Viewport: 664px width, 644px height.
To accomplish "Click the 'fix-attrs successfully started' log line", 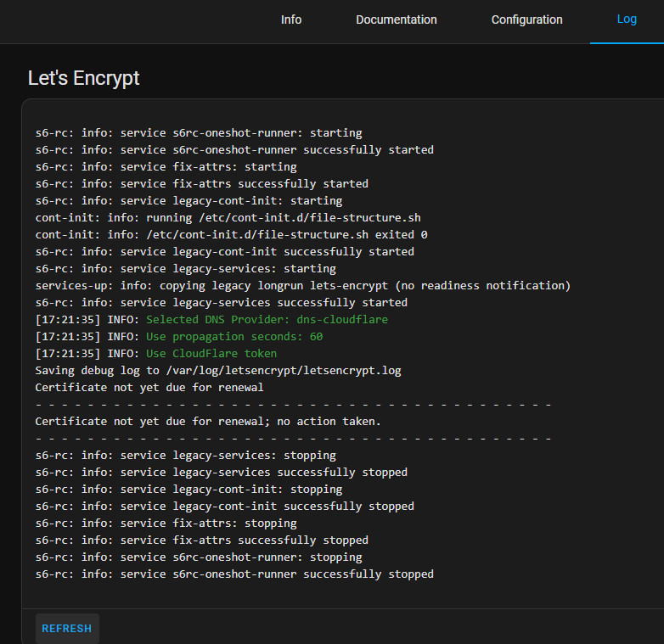I will coord(201,184).
